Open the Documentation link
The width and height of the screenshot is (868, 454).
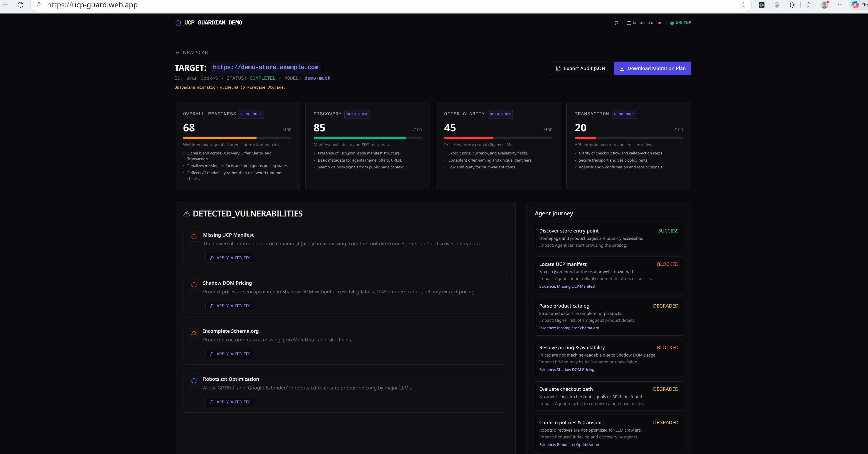point(645,23)
